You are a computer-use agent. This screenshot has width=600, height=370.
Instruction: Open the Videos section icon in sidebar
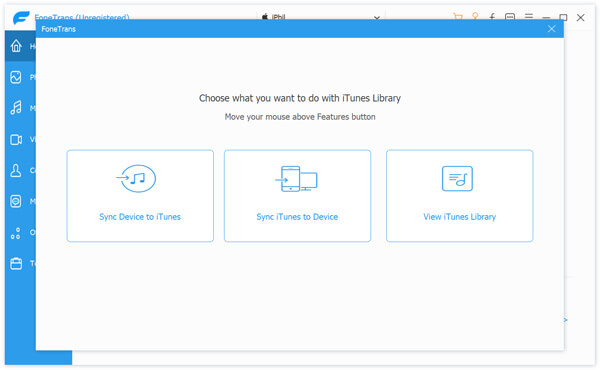coord(16,140)
